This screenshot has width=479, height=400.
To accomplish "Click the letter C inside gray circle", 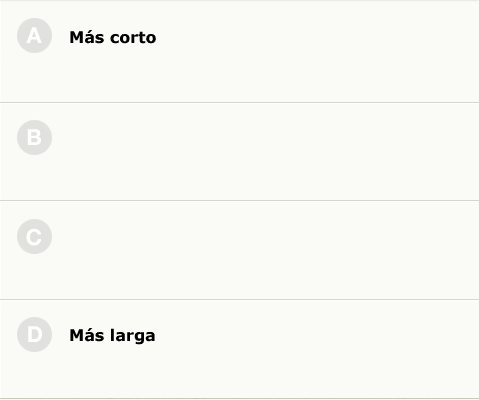I will coord(34,237).
